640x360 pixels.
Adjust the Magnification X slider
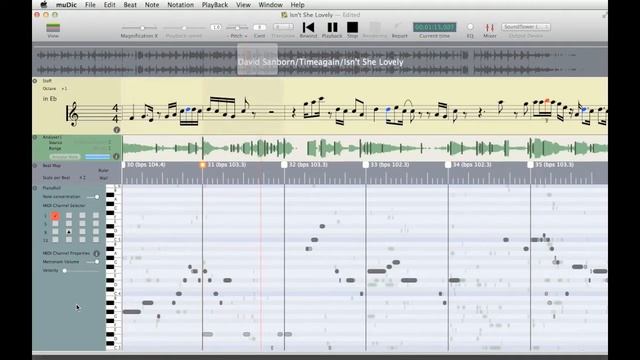[139, 28]
